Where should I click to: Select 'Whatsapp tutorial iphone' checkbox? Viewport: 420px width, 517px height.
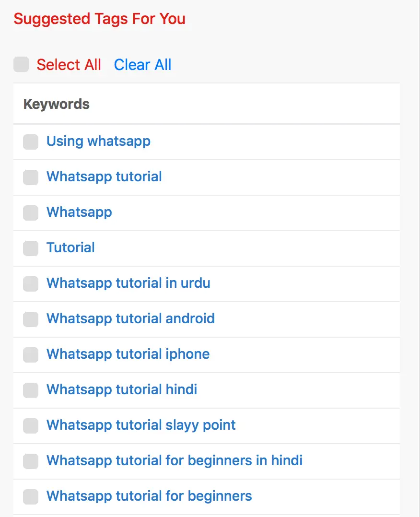[x=31, y=355]
